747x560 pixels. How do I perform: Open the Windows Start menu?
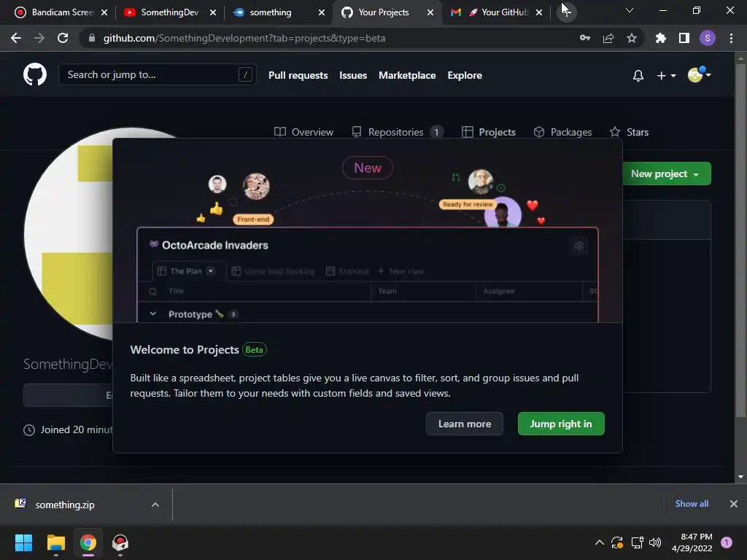tap(23, 542)
